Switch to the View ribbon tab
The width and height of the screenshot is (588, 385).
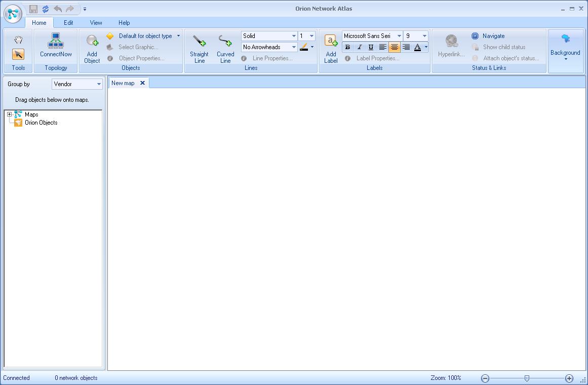96,22
